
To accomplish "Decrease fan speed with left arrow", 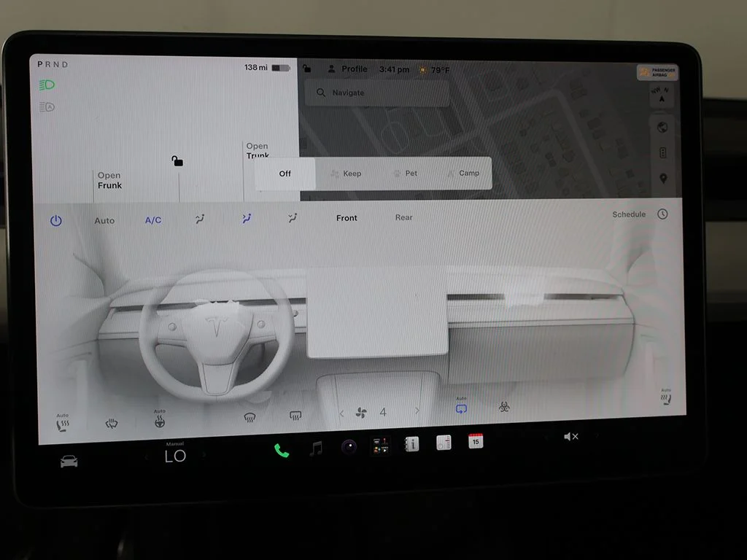I will pyautogui.click(x=341, y=413).
